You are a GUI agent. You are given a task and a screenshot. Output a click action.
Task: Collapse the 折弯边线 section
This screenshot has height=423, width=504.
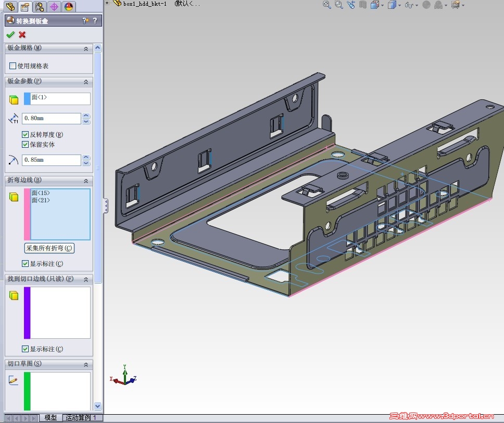(86, 181)
